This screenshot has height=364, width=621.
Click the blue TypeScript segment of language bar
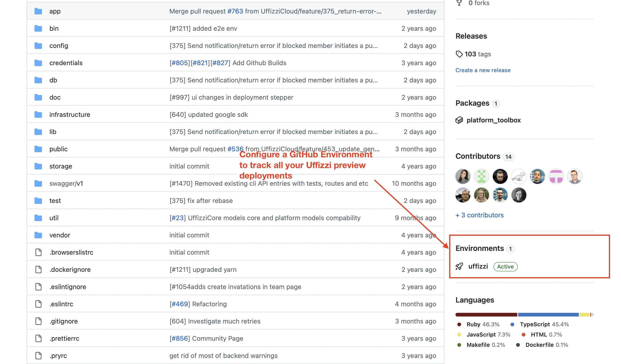coord(548,314)
